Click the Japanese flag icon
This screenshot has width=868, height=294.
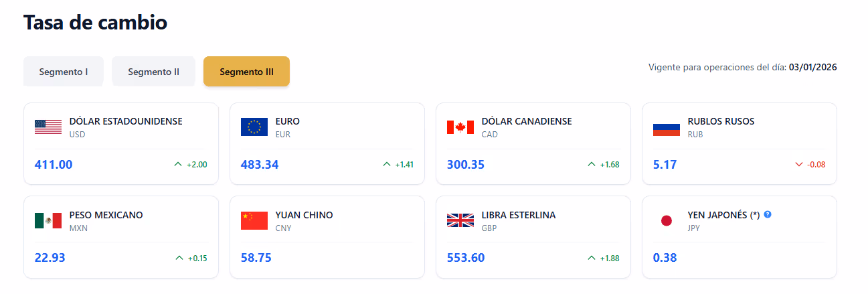click(x=667, y=220)
